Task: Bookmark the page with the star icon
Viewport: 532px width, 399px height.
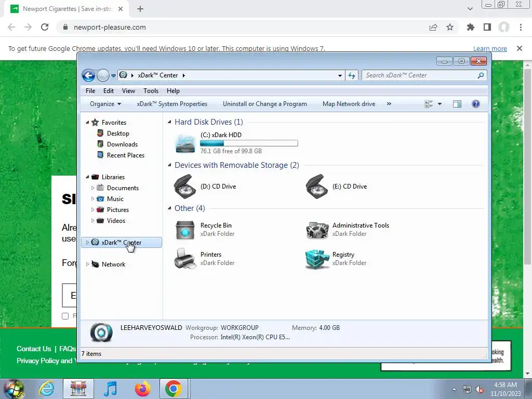Action: click(450, 27)
